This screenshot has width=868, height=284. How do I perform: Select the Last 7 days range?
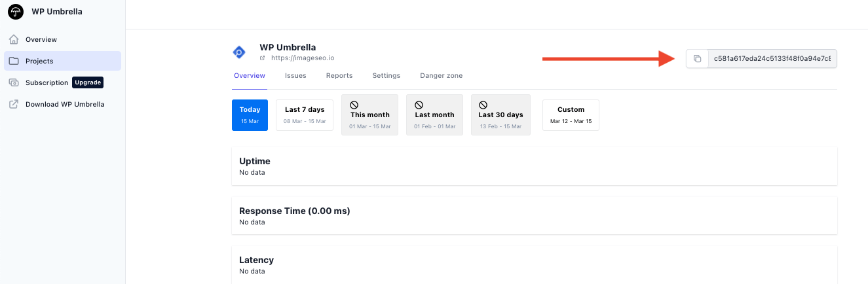pos(305,115)
